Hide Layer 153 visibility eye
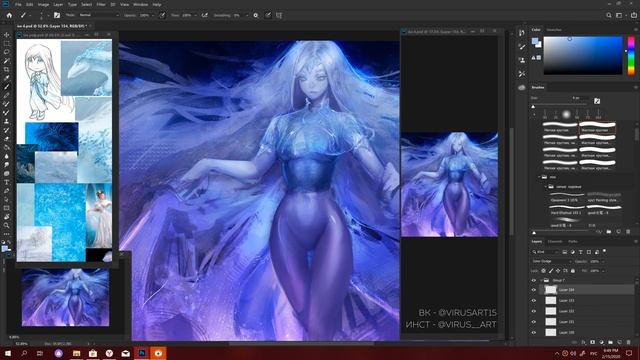Viewport: 640px width, 360px height. pyautogui.click(x=533, y=300)
